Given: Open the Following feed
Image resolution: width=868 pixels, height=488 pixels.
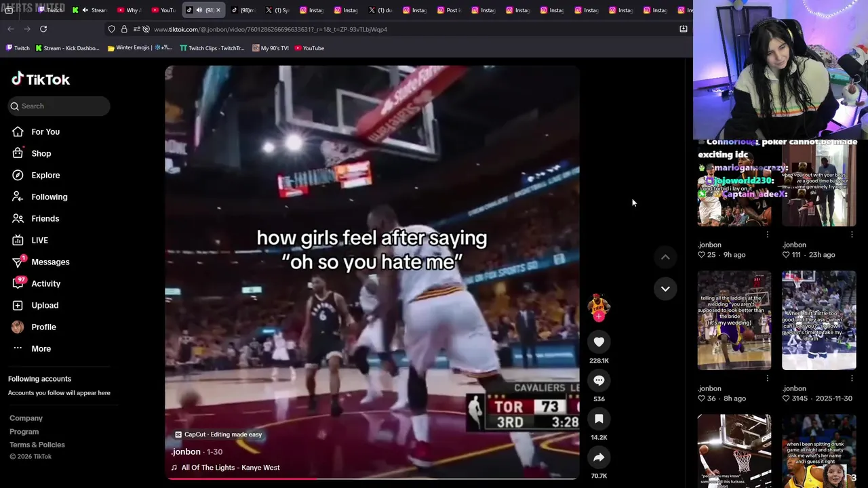Looking at the screenshot, I should pos(40,197).
